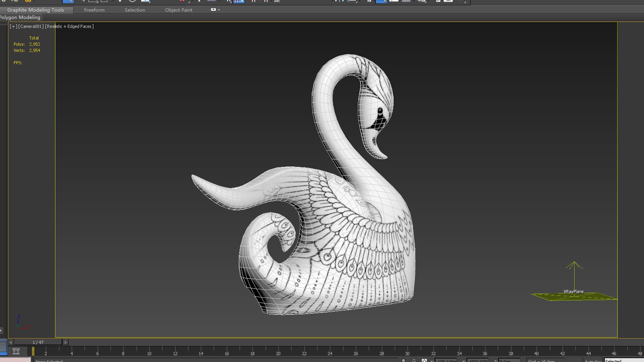644x362 pixels.
Task: Open the Selection ribbon tab
Action: pyautogui.click(x=135, y=10)
